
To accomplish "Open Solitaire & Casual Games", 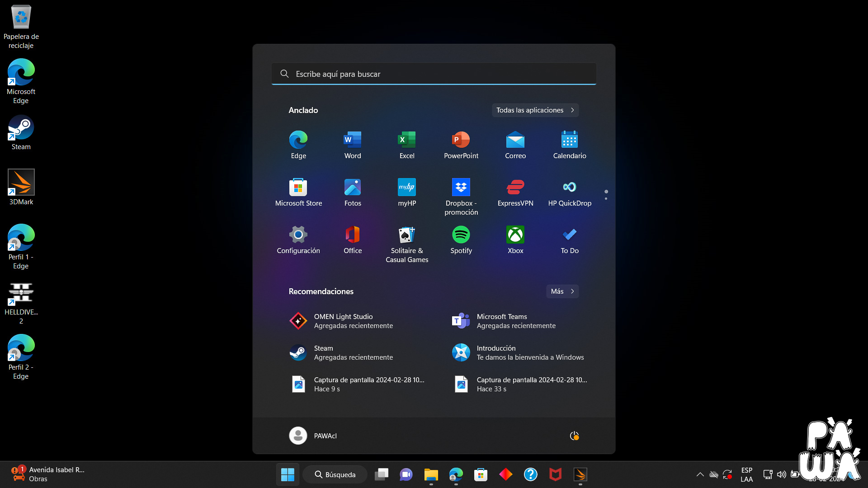I will 407,244.
